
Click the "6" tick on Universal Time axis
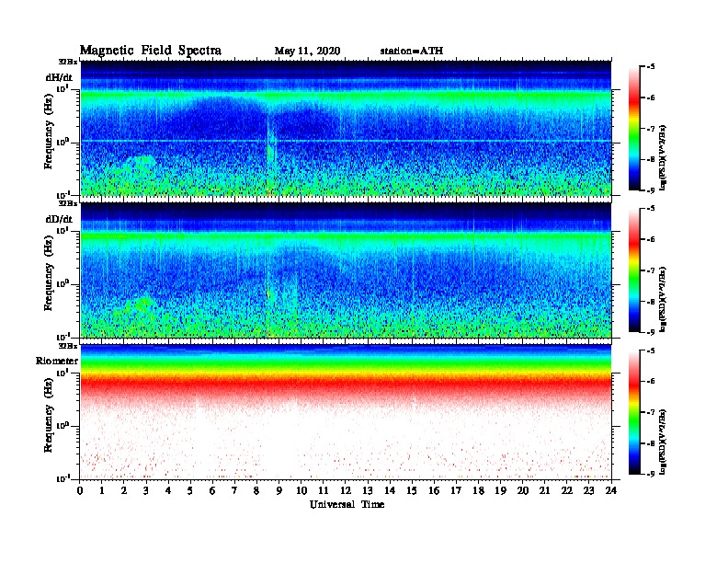click(x=212, y=490)
